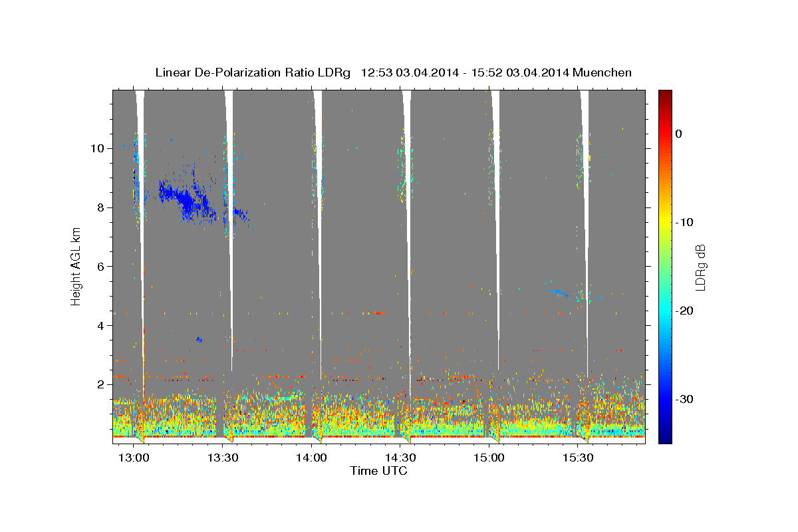Click the height tick label 2

pyautogui.click(x=102, y=384)
